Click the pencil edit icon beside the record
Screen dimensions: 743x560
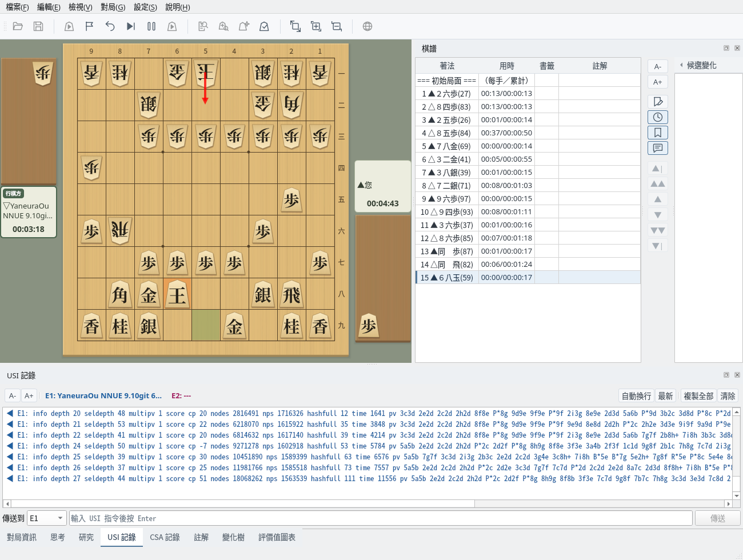(x=658, y=102)
